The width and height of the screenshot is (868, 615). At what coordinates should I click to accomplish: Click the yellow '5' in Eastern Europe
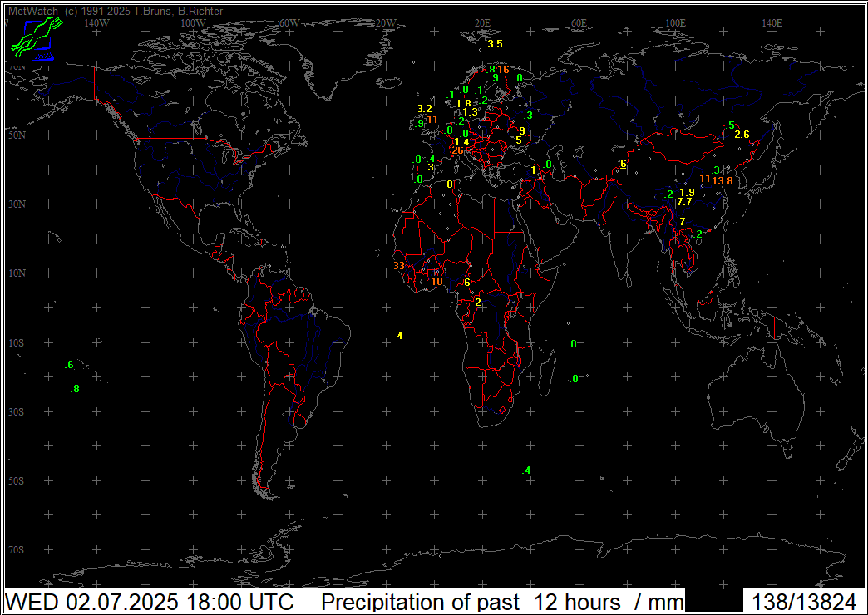pos(519,140)
